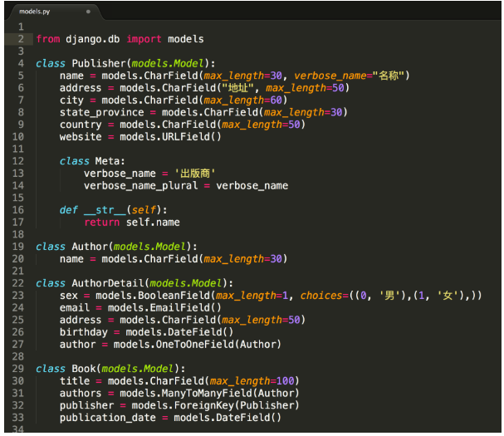Click 'city' variable on line 7

[71, 100]
